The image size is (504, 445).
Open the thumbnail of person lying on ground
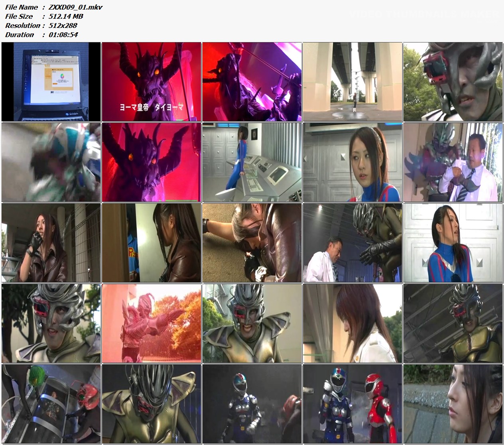(x=252, y=243)
